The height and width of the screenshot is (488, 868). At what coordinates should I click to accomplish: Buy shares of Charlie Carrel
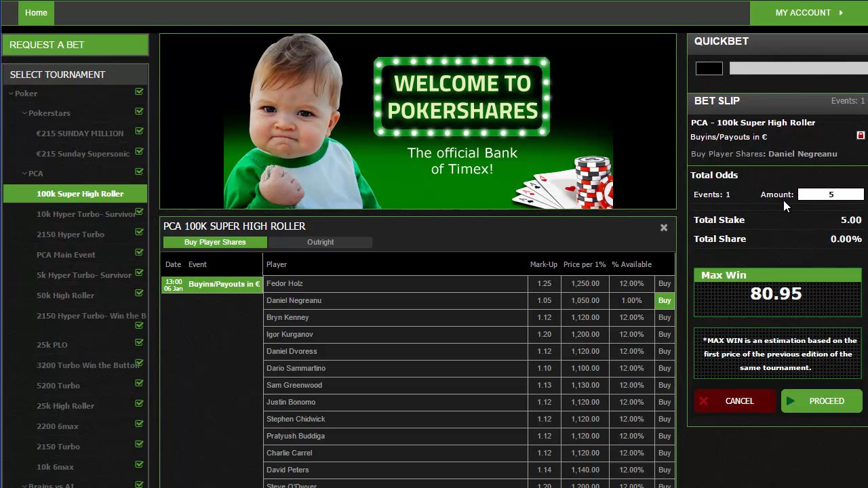665,453
